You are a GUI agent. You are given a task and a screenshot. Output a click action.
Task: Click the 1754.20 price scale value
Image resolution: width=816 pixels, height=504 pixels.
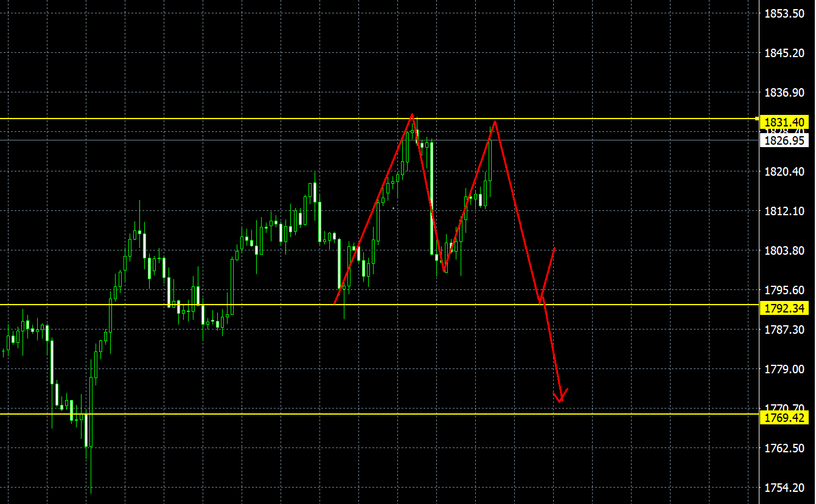click(x=784, y=488)
